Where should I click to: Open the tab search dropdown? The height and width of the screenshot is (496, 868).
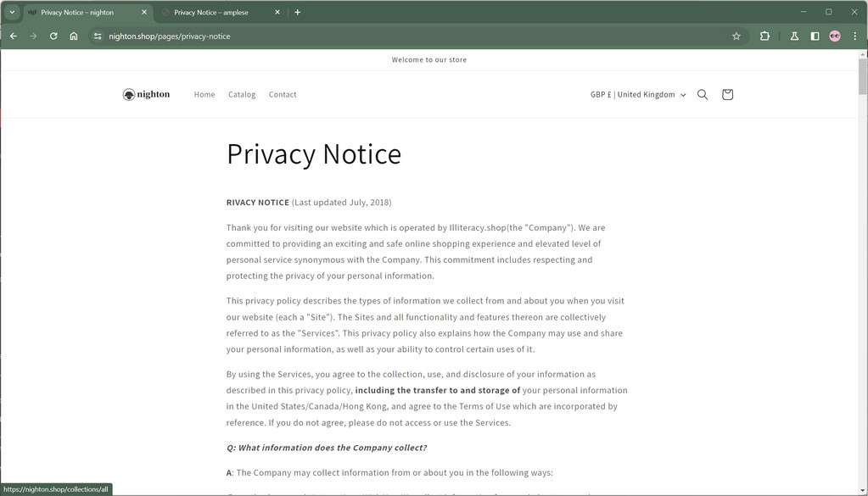(x=12, y=12)
